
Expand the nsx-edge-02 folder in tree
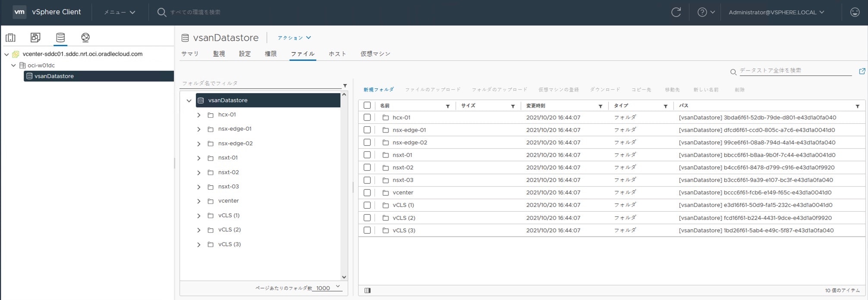(199, 144)
